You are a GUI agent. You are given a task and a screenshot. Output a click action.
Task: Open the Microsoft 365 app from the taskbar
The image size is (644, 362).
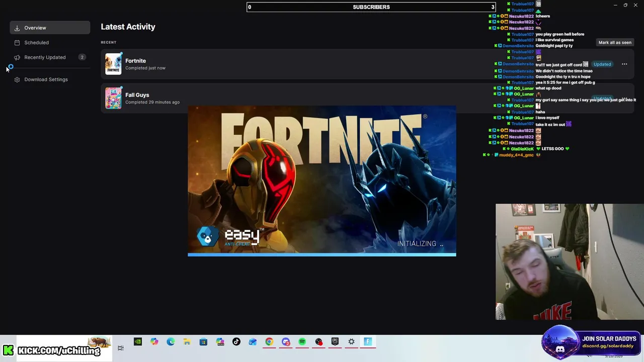tap(220, 342)
